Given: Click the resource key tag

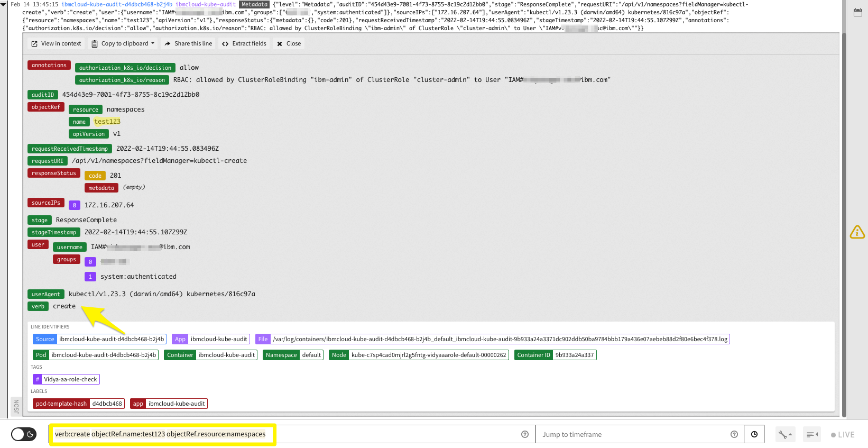Looking at the screenshot, I should pos(86,109).
